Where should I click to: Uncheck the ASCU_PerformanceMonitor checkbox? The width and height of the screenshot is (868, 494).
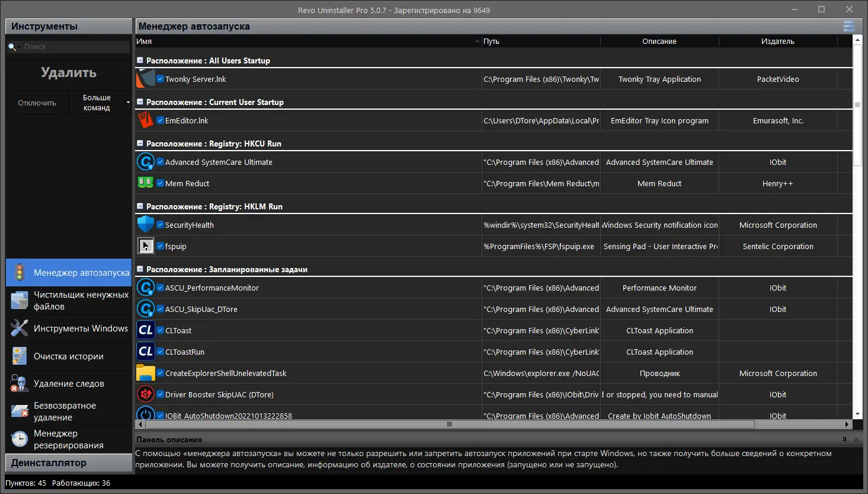(160, 288)
